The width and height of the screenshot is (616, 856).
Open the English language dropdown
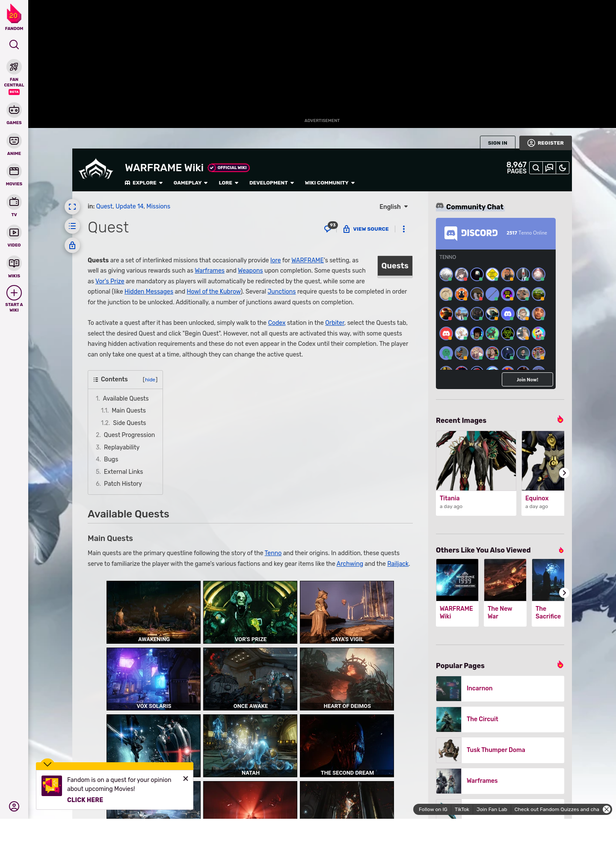394,207
